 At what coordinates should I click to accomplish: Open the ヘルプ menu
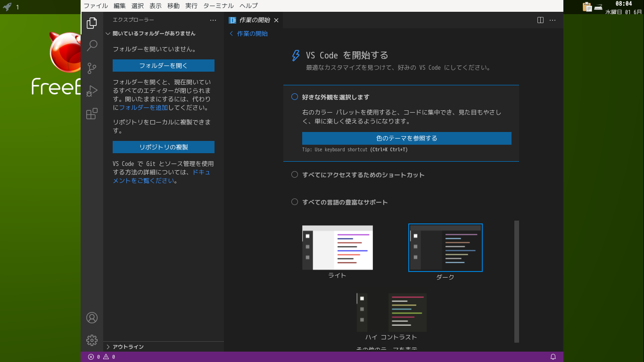click(249, 6)
